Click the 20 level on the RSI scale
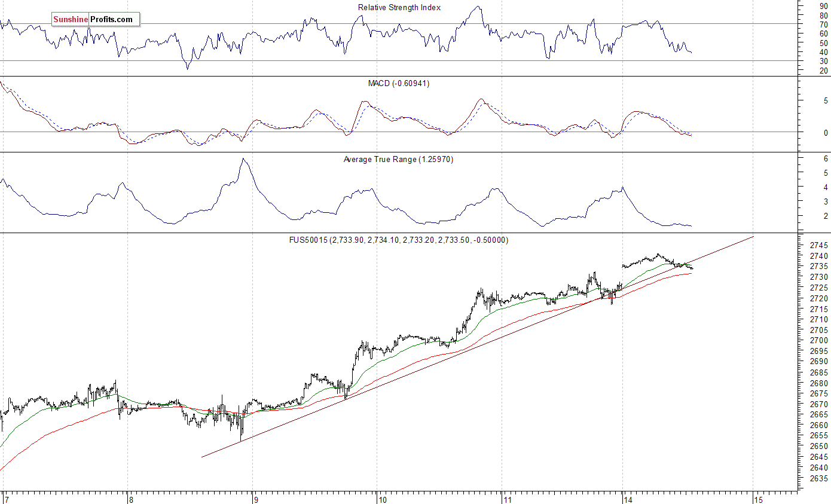Viewport: 831px width, 504px height. pyautogui.click(x=823, y=71)
